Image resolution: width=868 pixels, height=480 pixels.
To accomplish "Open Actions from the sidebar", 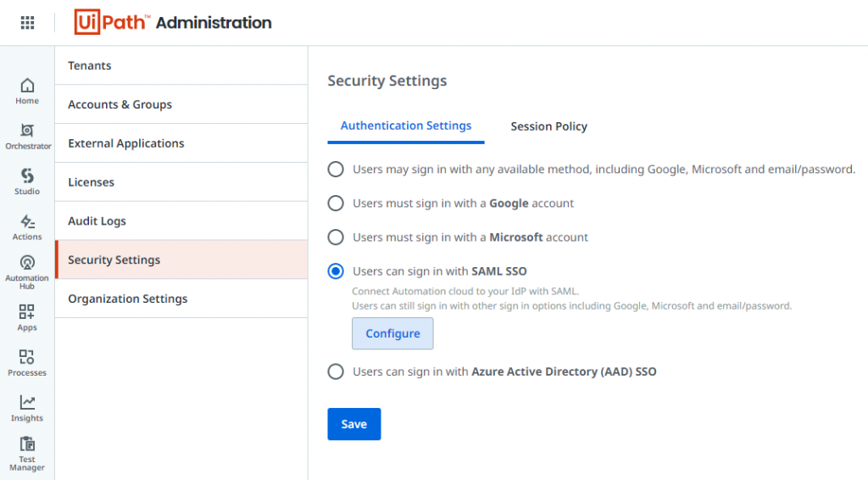I will click(x=27, y=227).
